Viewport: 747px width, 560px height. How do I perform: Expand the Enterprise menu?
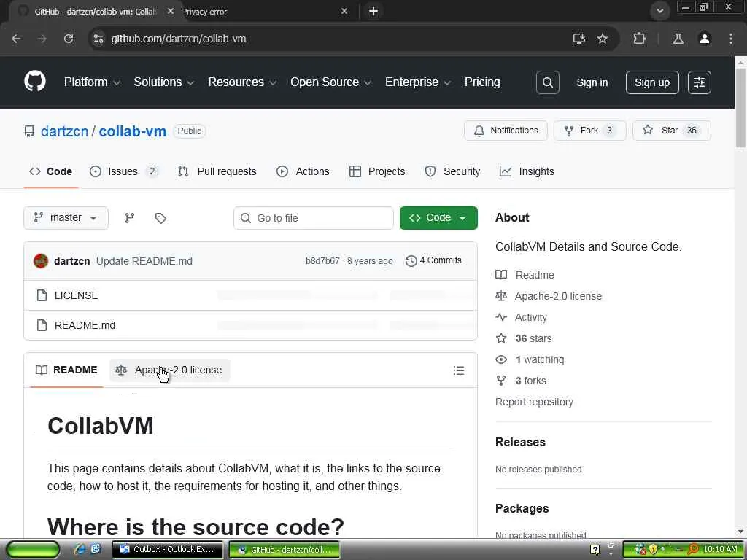(x=418, y=82)
